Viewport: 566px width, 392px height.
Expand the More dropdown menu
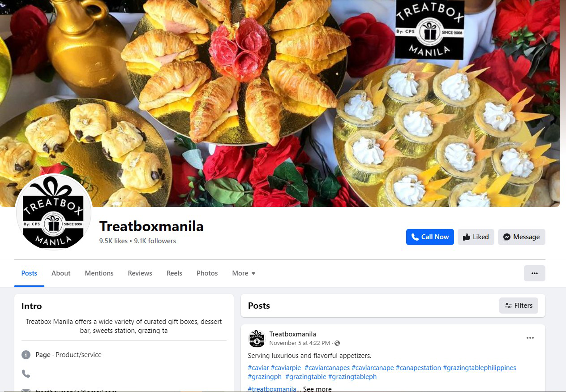tap(244, 273)
